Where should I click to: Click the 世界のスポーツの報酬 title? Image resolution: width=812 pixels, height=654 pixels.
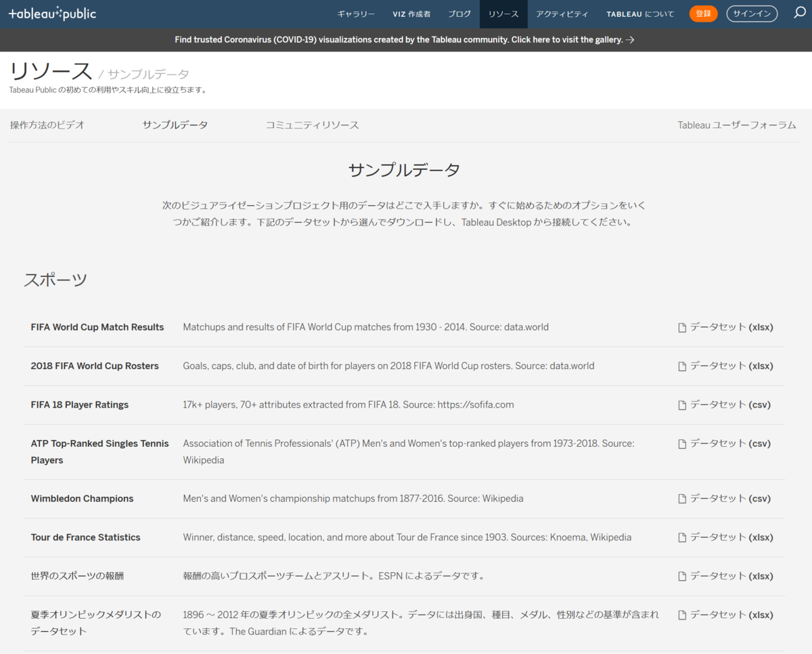[x=77, y=576]
